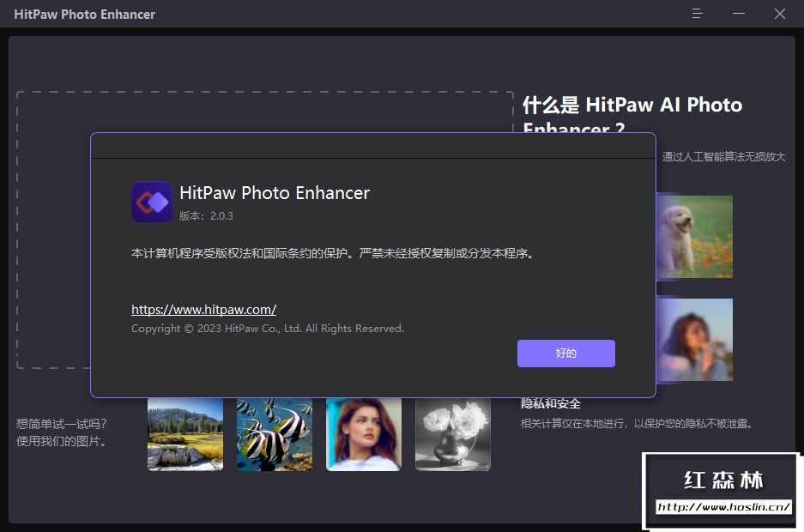Click the 使用我们的图片 text
Screen dimensions: 804x532
[x=62, y=441]
